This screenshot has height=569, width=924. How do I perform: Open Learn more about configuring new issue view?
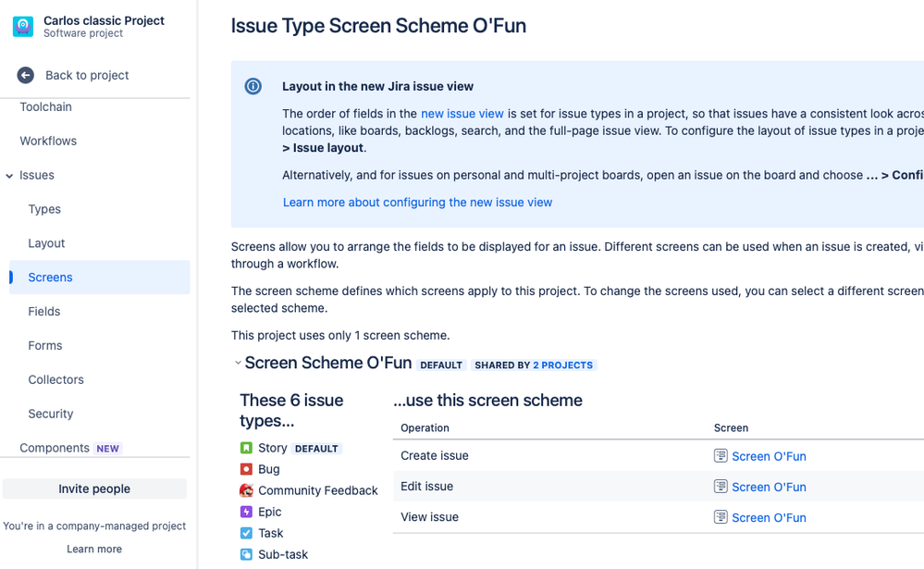[418, 203]
